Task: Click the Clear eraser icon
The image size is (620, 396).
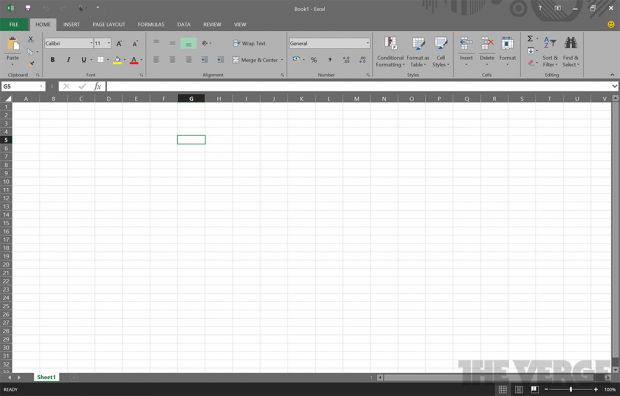Action: (531, 63)
